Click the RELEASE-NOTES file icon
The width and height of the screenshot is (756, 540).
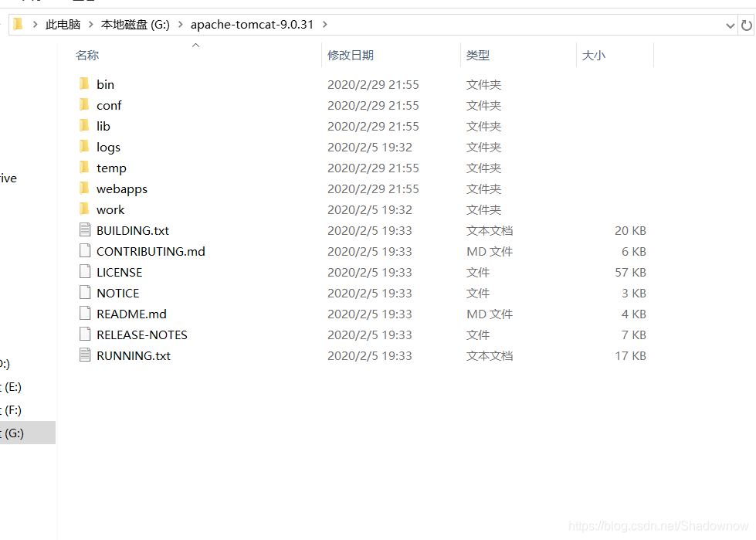pyautogui.click(x=85, y=335)
